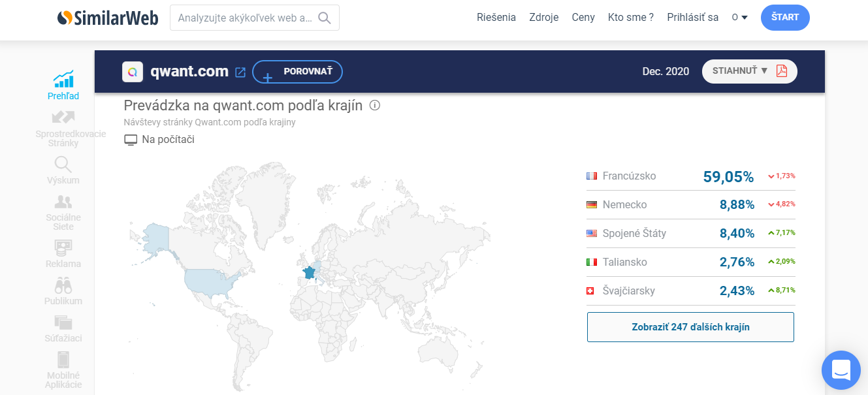Image resolution: width=868 pixels, height=395 pixels.
Task: Click the search magnifier icon
Action: coord(324,18)
